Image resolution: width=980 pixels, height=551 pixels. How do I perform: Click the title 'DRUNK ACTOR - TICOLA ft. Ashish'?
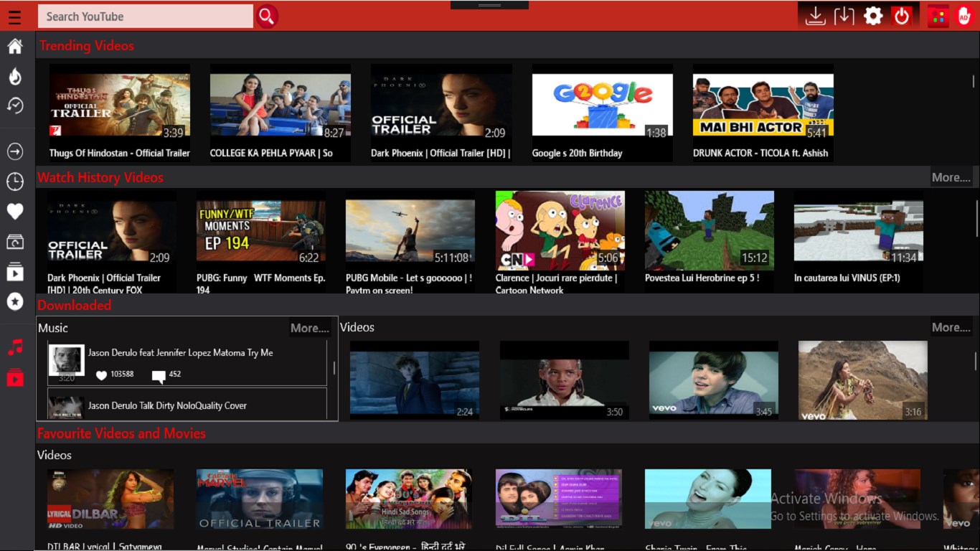click(x=760, y=153)
